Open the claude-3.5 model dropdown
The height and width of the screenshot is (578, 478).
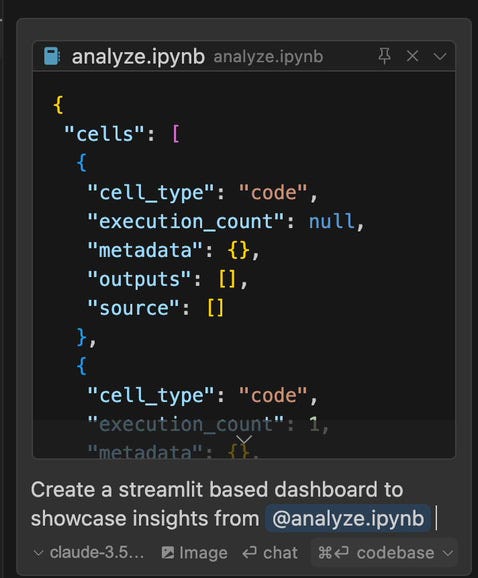pyautogui.click(x=88, y=553)
